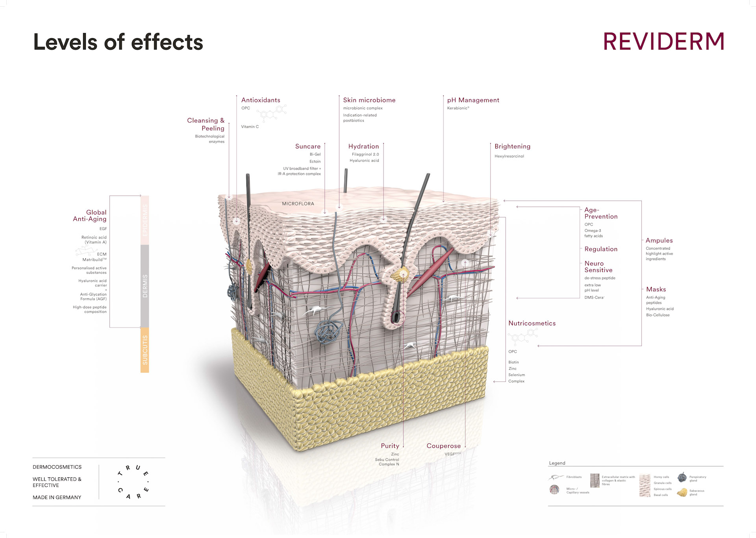Select the SUBCUTIS layer bar
Viewport: 756px width, 538px height.
(145, 350)
